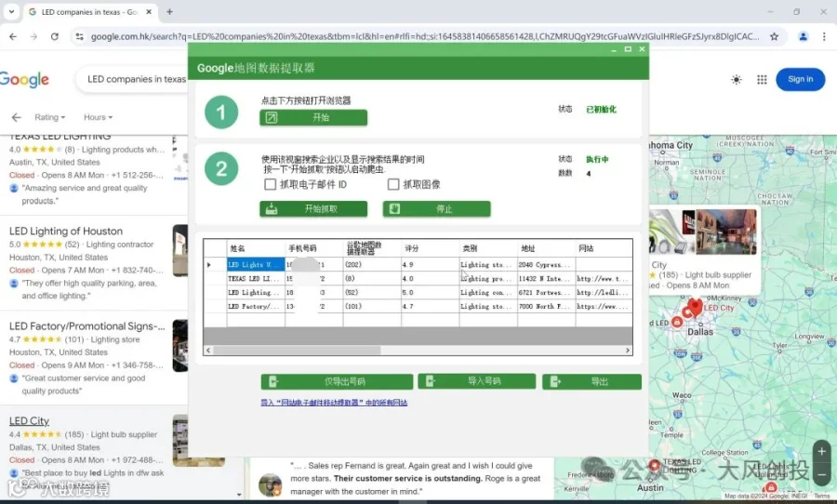Click table scroll left arrow
Image resolution: width=837 pixels, height=504 pixels.
tap(208, 351)
